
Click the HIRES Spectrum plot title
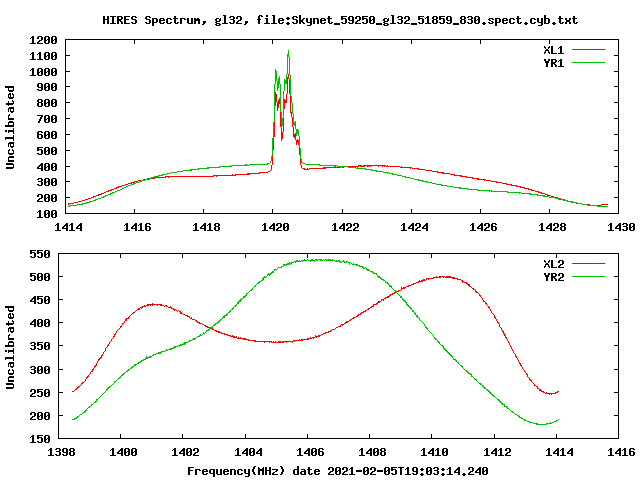[x=340, y=20]
